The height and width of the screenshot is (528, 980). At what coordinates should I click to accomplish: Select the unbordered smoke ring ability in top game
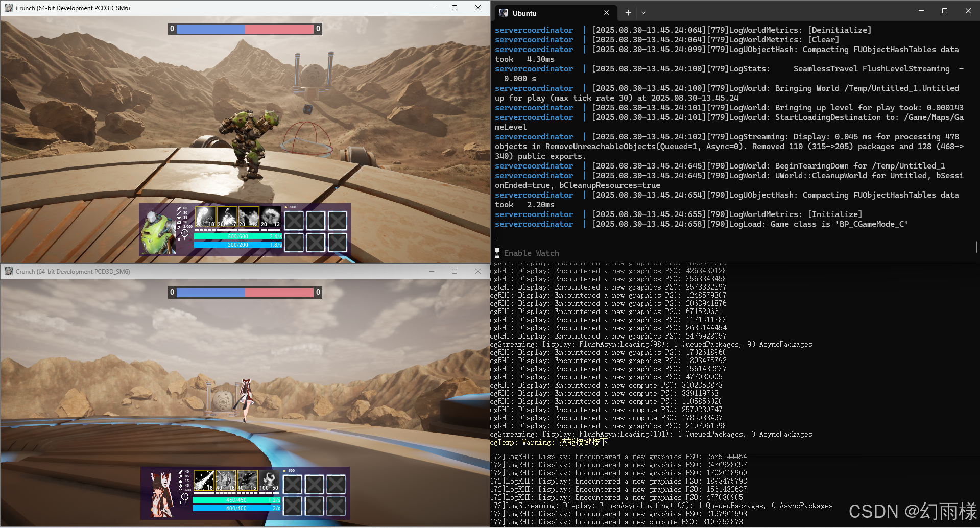point(271,217)
